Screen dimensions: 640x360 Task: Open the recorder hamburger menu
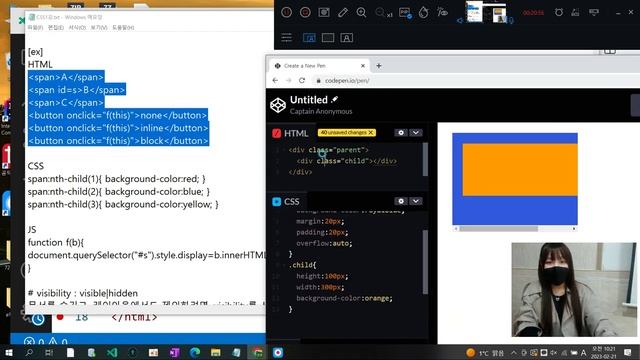(287, 38)
